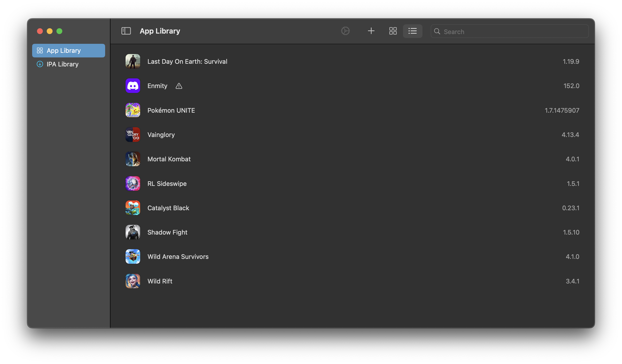Toggle the sidebar visibility
Viewport: 622px width, 364px height.
coord(126,31)
